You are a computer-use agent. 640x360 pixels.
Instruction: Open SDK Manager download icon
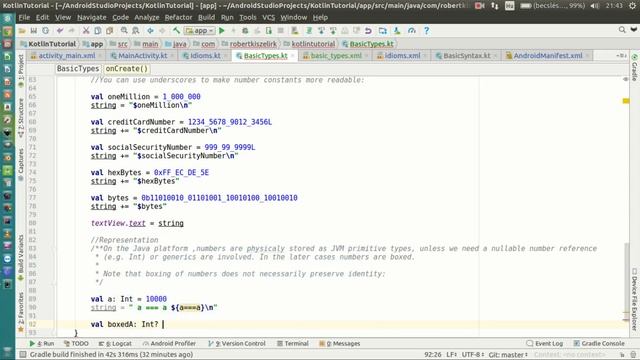point(397,31)
